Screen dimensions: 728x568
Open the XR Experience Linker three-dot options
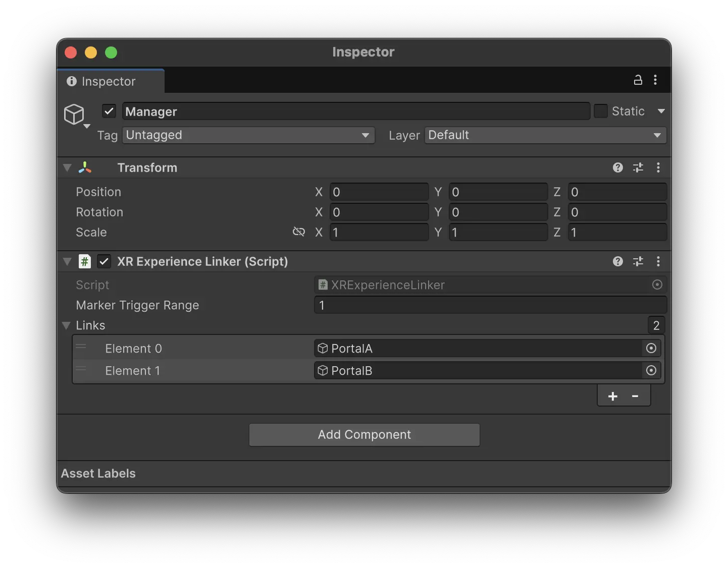coord(658,261)
